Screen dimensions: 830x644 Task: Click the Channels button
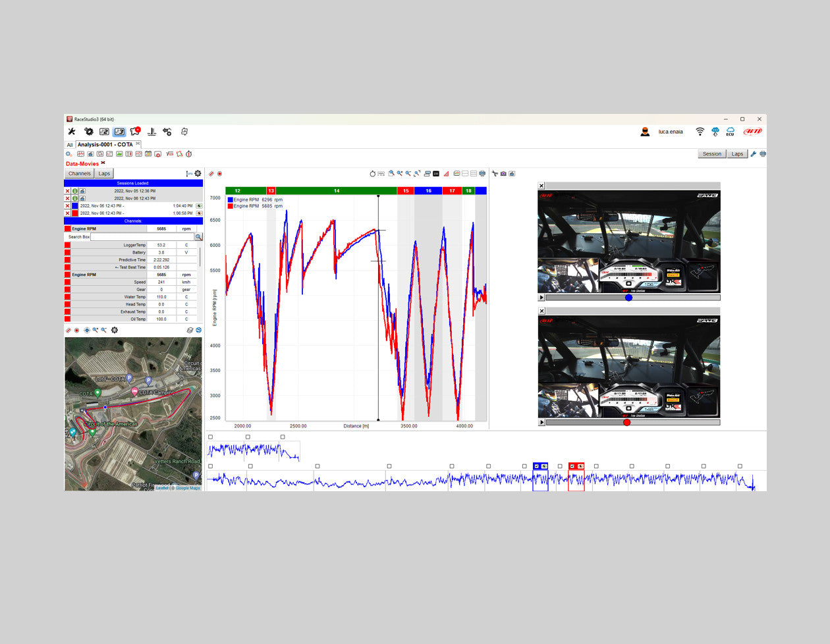(79, 174)
